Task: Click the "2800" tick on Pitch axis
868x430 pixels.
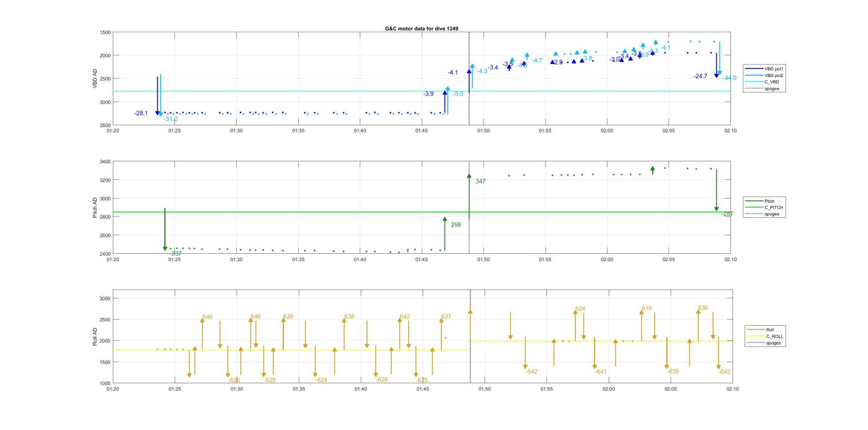Action: coord(105,217)
